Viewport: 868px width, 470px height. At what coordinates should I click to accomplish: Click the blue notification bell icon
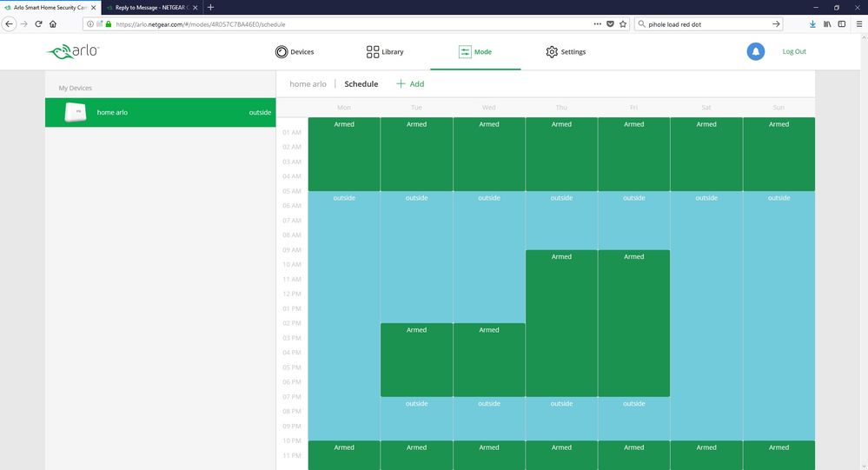(756, 51)
